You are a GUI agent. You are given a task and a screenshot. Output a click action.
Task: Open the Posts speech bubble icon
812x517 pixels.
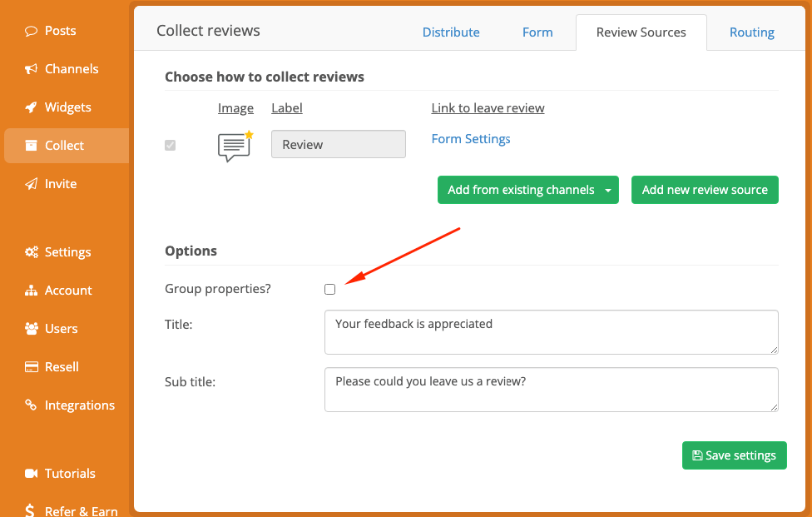[31, 31]
